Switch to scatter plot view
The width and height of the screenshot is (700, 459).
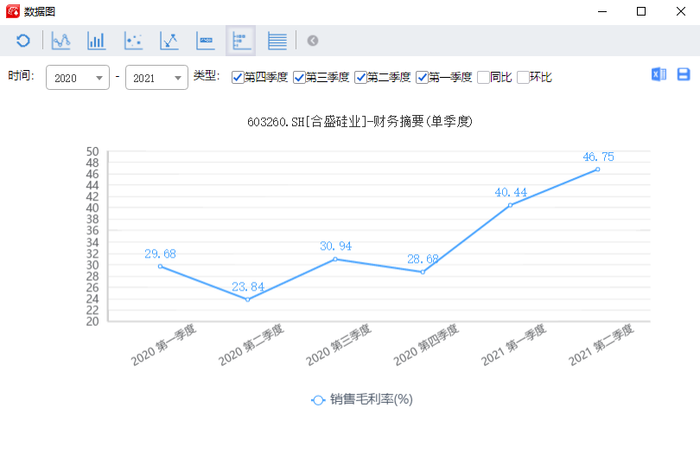pyautogui.click(x=133, y=41)
